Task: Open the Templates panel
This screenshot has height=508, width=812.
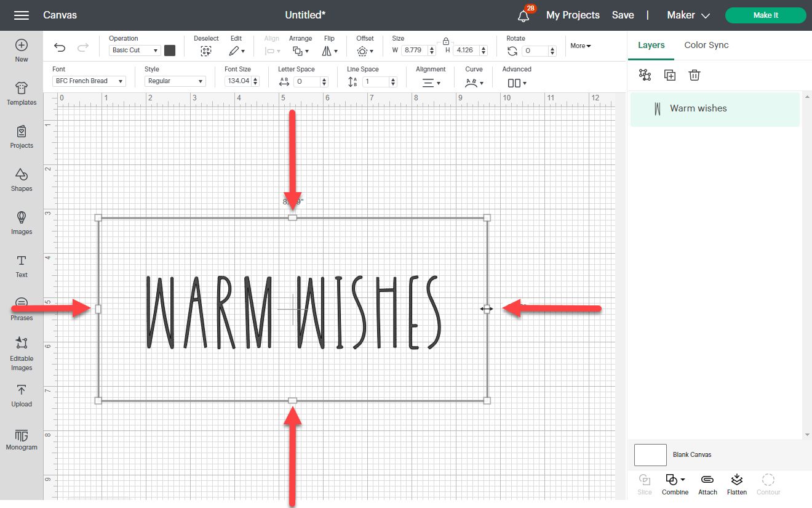Action: [21, 94]
